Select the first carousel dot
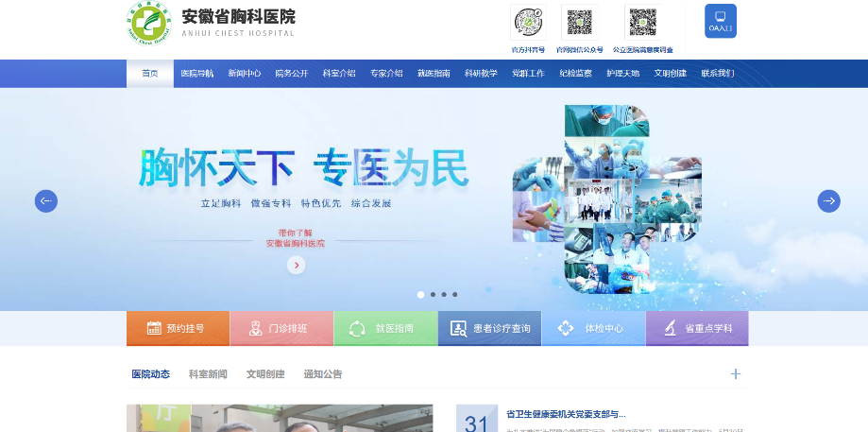 420,295
